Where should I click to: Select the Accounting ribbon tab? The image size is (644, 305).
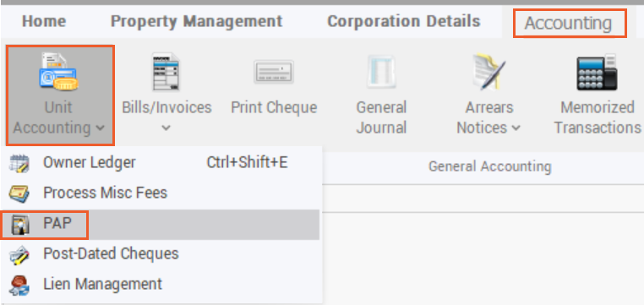[569, 24]
